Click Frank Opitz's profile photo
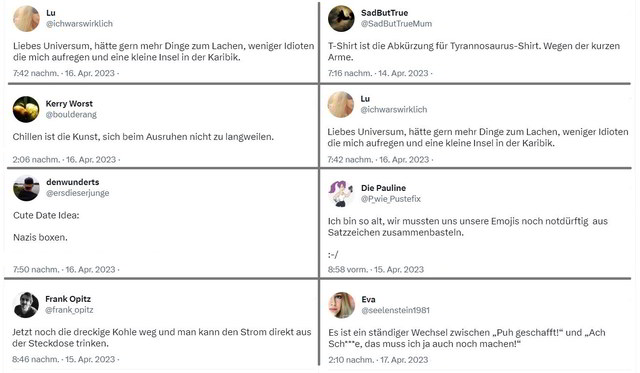 point(26,305)
